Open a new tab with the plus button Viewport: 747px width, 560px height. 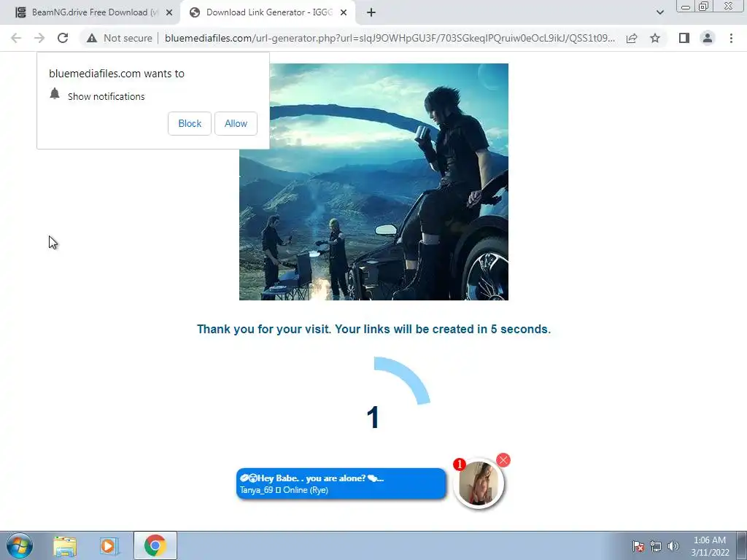tap(371, 12)
